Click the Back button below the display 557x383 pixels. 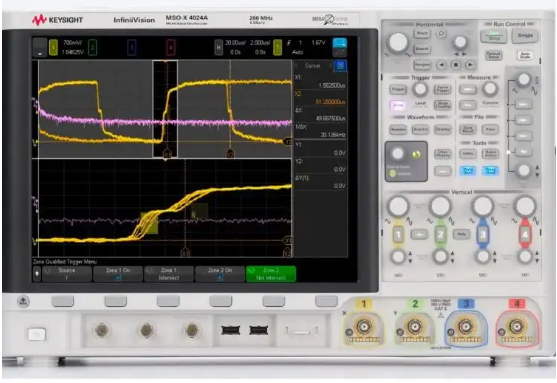point(23,302)
